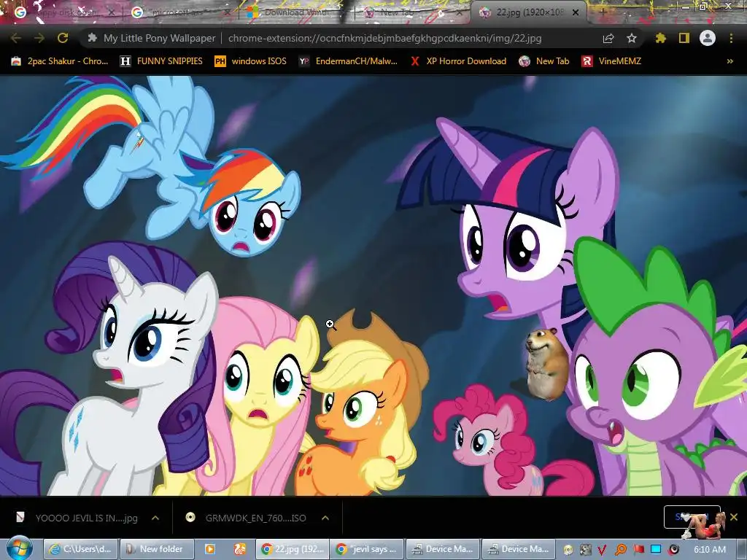Open a new browser tab
747x560 pixels.
pos(602,12)
